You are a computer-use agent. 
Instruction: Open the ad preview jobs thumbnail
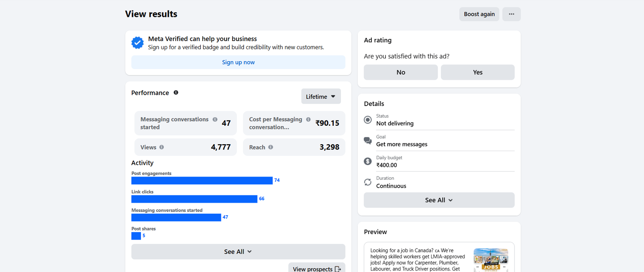491,259
